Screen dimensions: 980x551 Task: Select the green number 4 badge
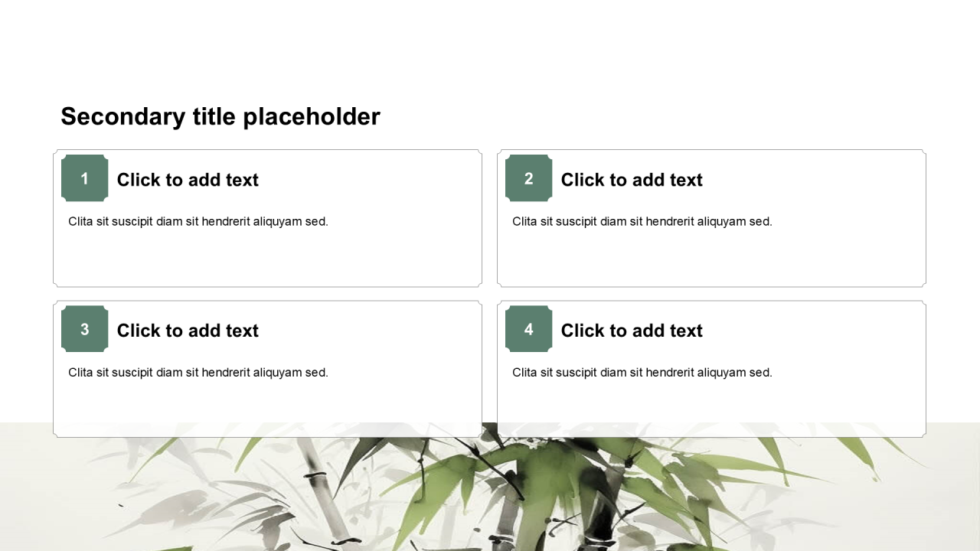tap(528, 329)
